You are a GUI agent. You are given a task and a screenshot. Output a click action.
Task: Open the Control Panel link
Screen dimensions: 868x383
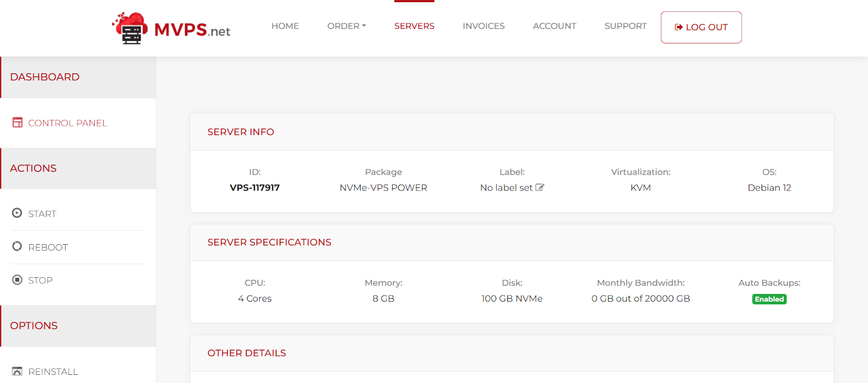point(68,123)
